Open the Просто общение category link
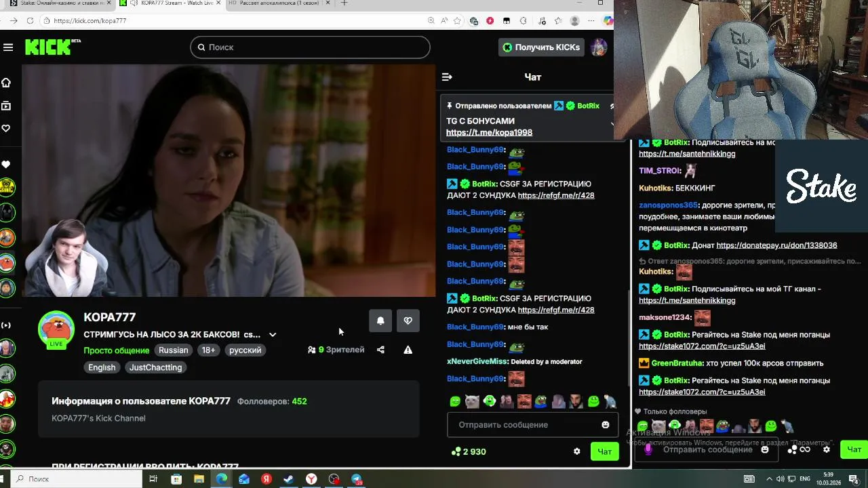The height and width of the screenshot is (488, 868). coord(117,350)
